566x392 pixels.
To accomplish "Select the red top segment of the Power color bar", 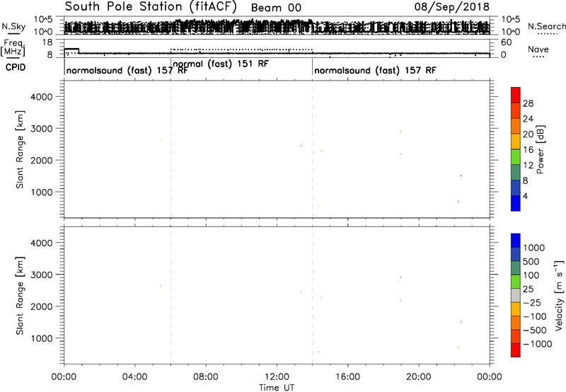I will click(x=516, y=95).
